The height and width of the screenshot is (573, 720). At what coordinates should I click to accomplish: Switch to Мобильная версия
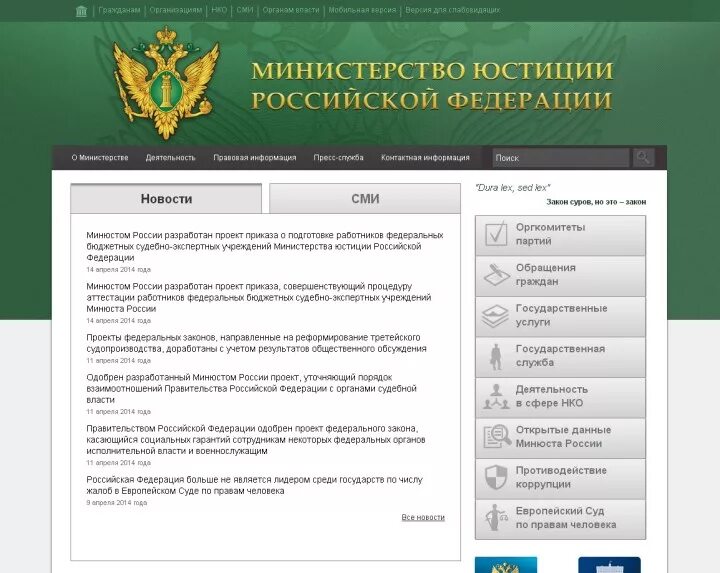tap(362, 10)
